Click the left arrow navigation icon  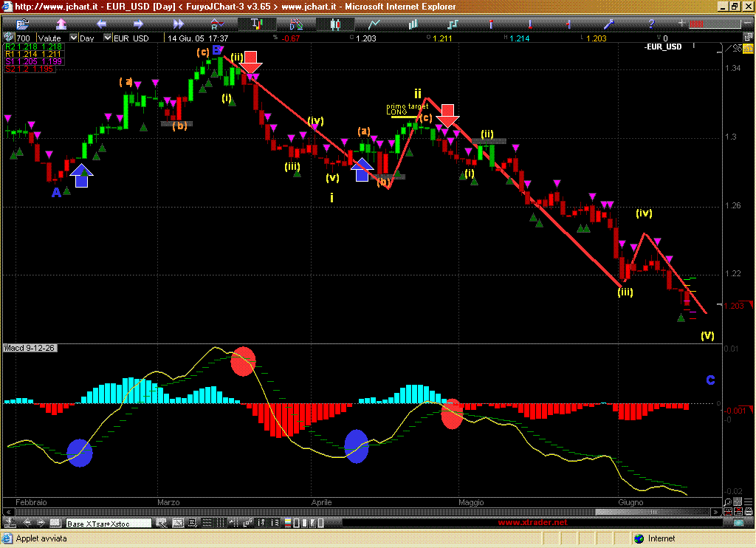click(101, 24)
